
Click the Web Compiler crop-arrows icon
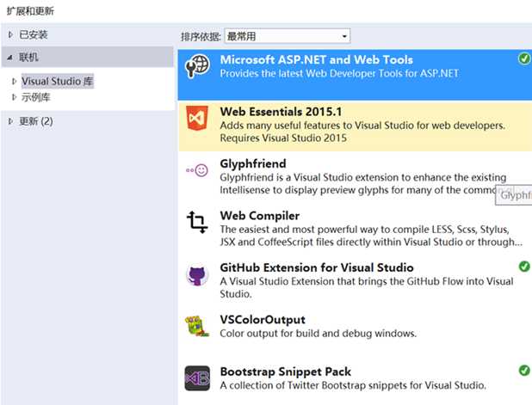point(197,222)
